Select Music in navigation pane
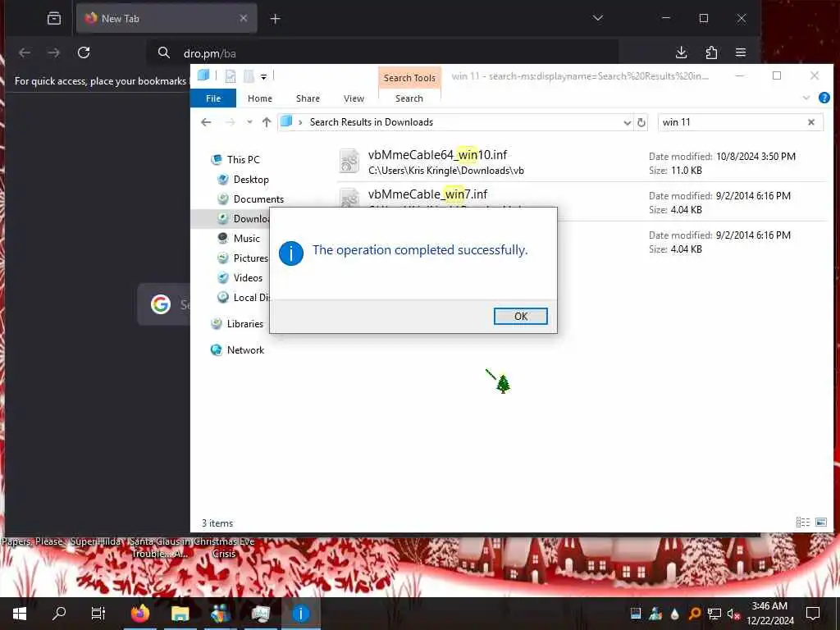Viewport: 840px width, 630px height. pyautogui.click(x=246, y=239)
